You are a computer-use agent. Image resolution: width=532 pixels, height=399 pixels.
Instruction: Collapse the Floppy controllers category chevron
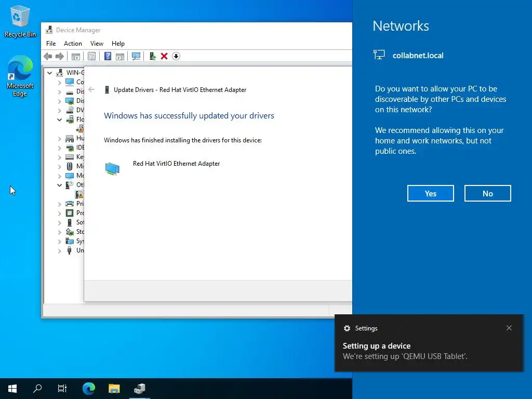tap(59, 119)
